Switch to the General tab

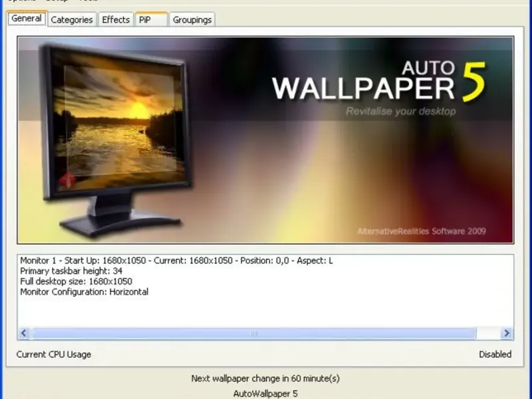[x=27, y=19]
